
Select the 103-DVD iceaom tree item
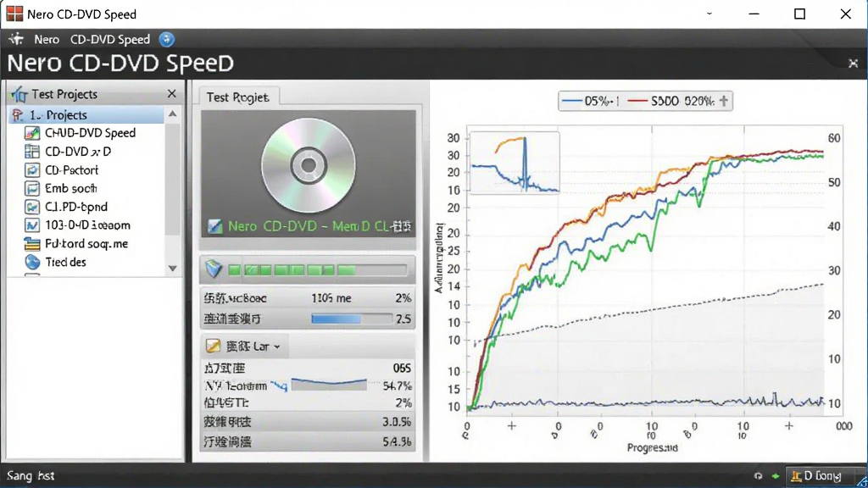pos(87,225)
